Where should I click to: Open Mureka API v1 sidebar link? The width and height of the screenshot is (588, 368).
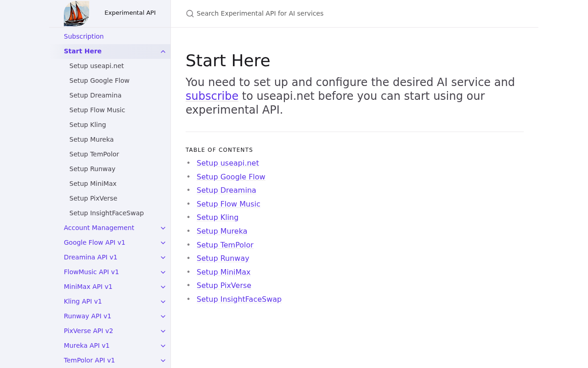coord(86,345)
